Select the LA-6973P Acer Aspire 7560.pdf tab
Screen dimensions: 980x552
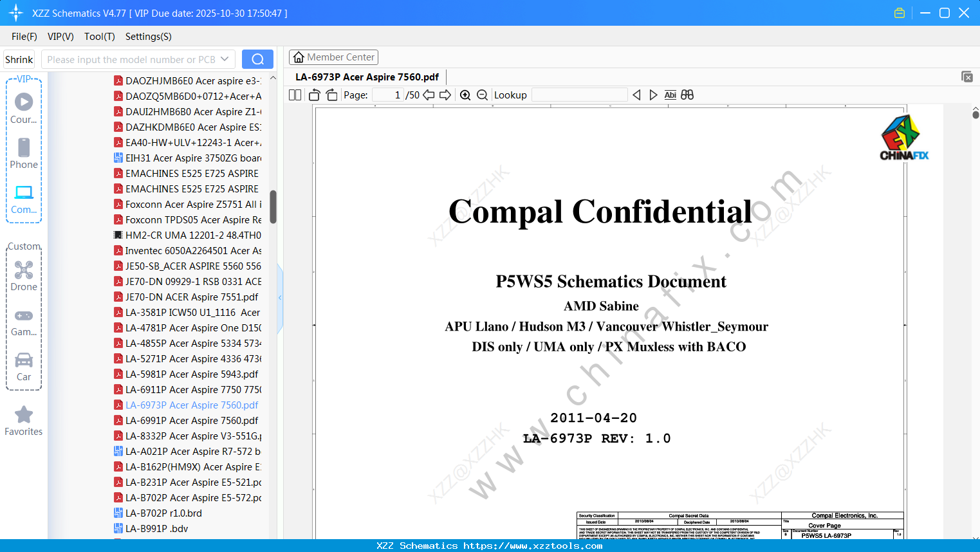[367, 77]
